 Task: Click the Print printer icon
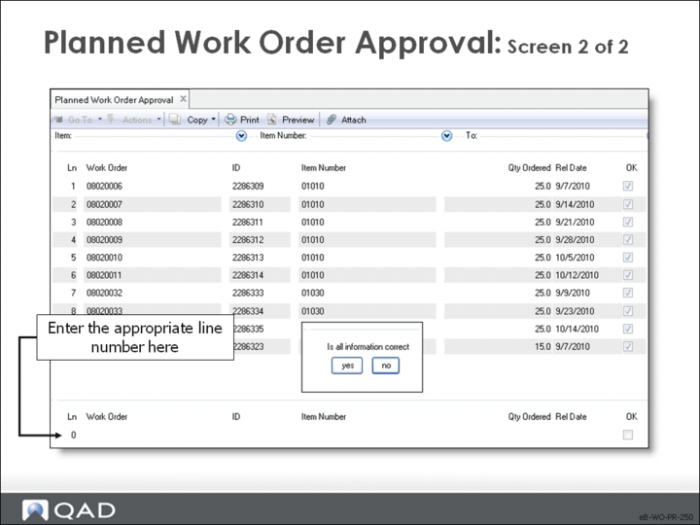pyautogui.click(x=230, y=120)
